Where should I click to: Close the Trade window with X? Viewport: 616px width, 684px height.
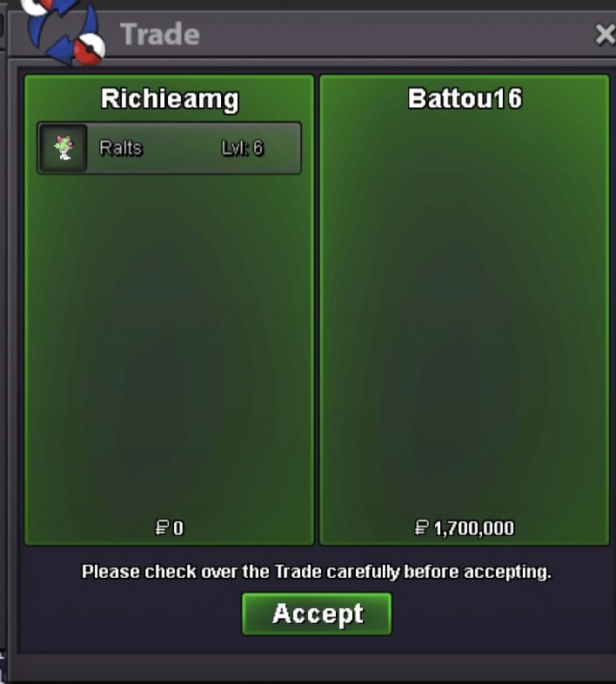click(605, 34)
